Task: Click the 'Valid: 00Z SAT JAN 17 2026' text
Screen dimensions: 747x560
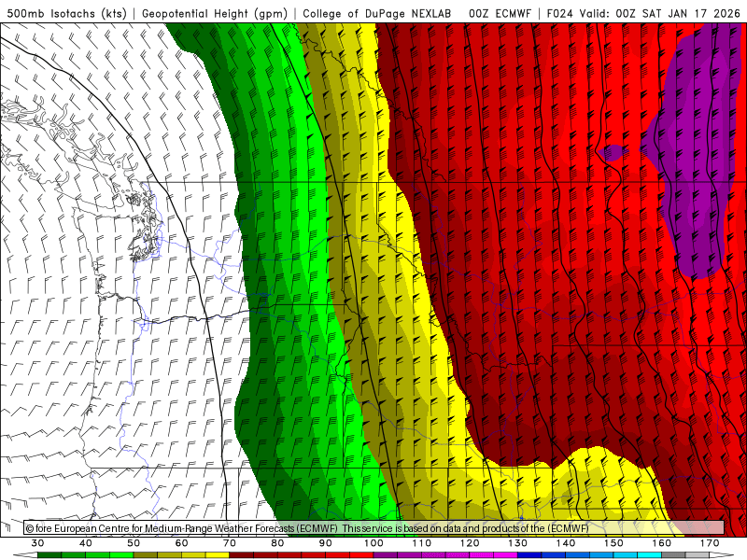Action: tap(660, 13)
